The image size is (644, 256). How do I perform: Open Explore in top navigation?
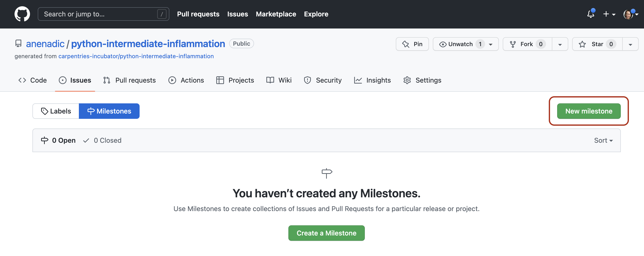(x=316, y=14)
